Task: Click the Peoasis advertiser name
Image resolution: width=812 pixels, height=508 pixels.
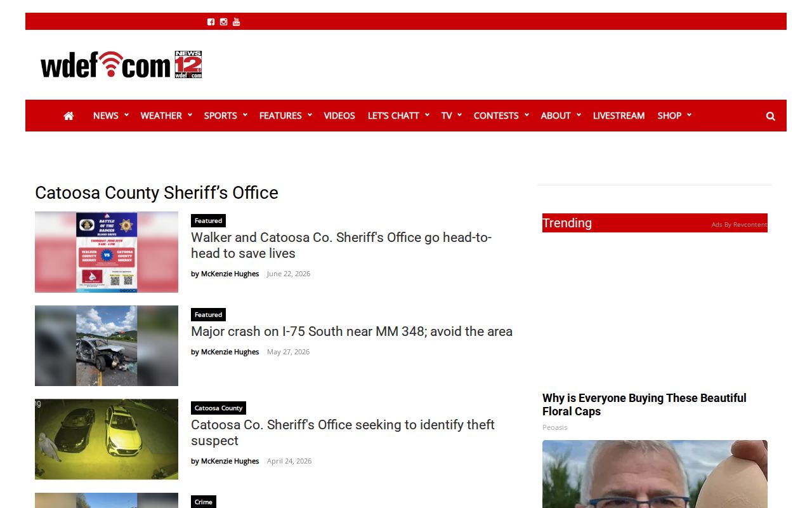Action: coord(554,427)
